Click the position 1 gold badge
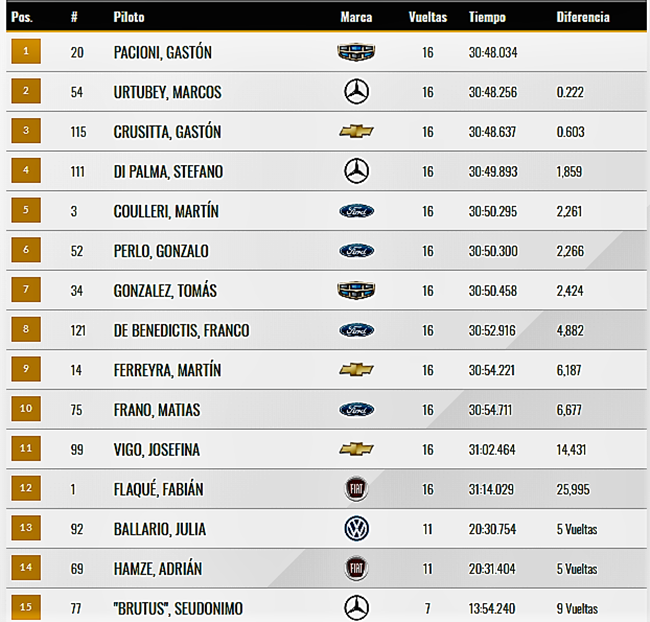The image size is (650, 622). pos(26,51)
